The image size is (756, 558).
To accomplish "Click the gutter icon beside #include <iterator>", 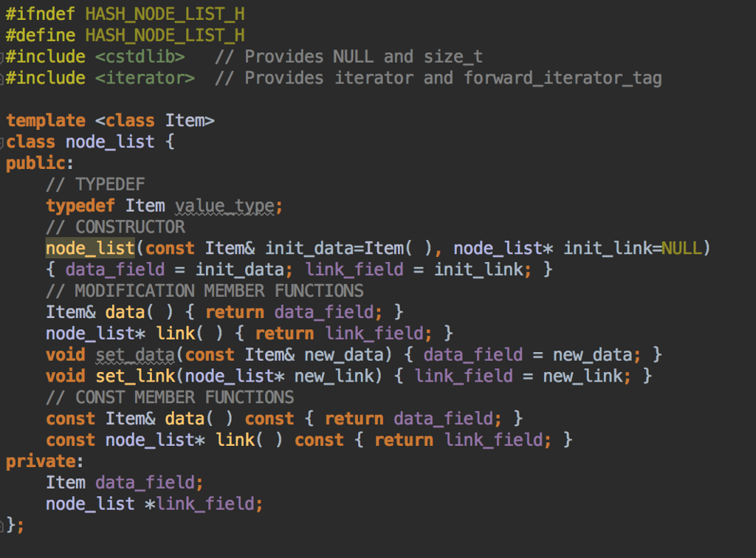I will 3,77.
